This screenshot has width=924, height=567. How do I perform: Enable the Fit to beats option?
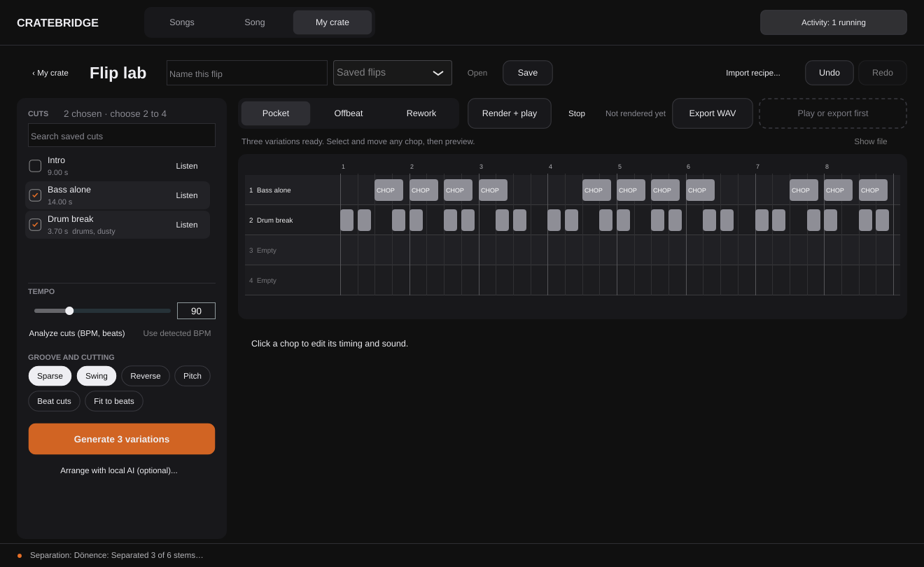(x=114, y=401)
